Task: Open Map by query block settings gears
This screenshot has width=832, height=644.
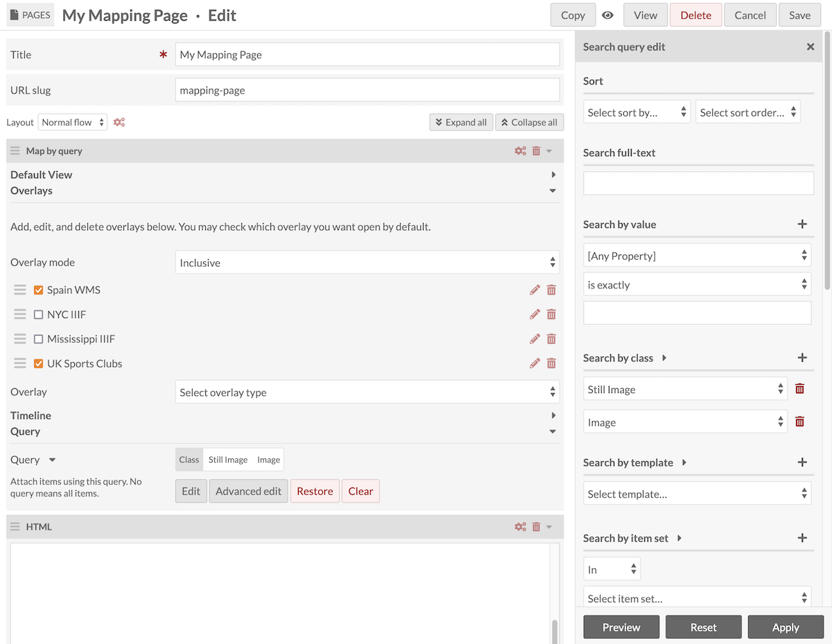Action: click(520, 150)
